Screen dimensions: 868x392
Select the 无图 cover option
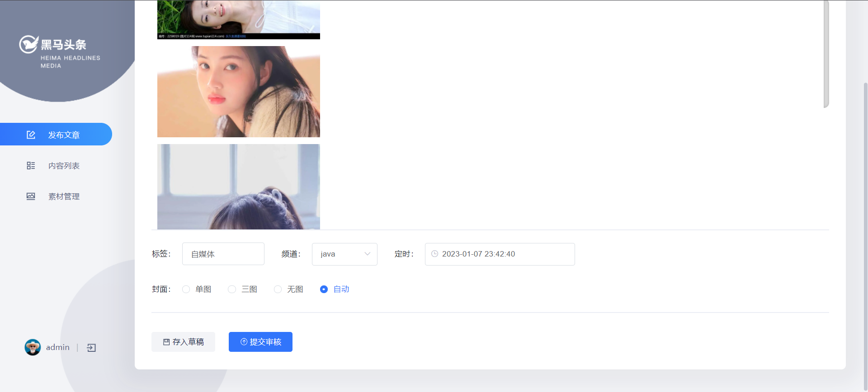[288, 289]
